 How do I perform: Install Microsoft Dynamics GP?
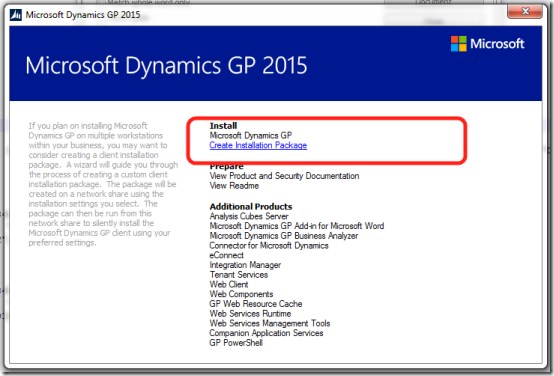[251, 135]
